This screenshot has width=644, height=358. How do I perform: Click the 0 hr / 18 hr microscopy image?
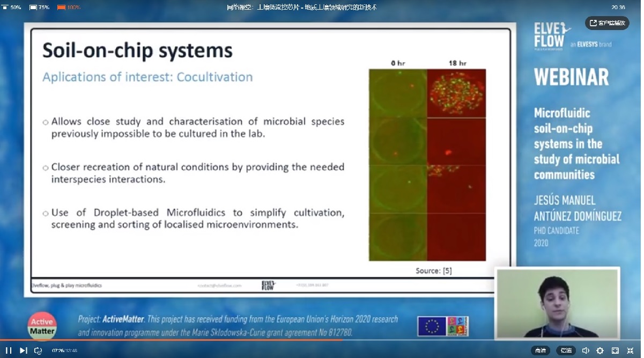[427, 164]
